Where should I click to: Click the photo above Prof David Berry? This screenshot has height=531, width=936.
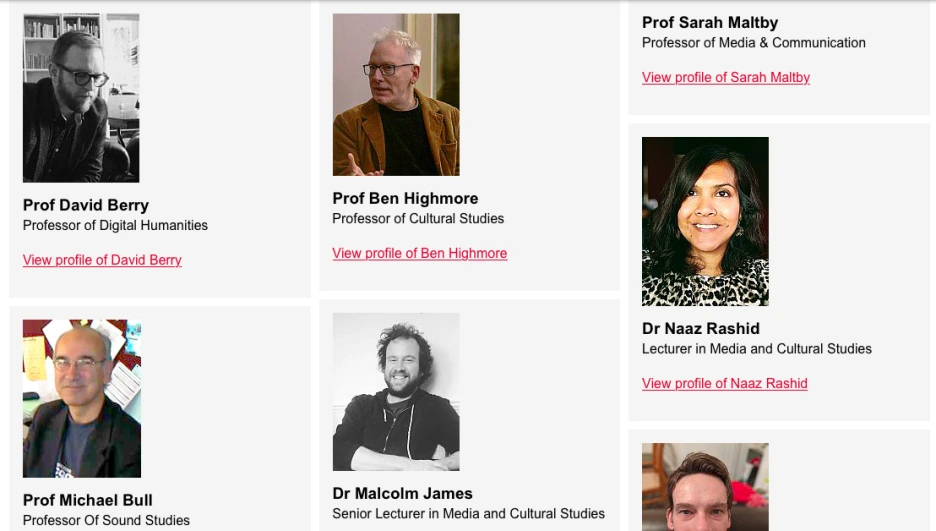[x=81, y=98]
